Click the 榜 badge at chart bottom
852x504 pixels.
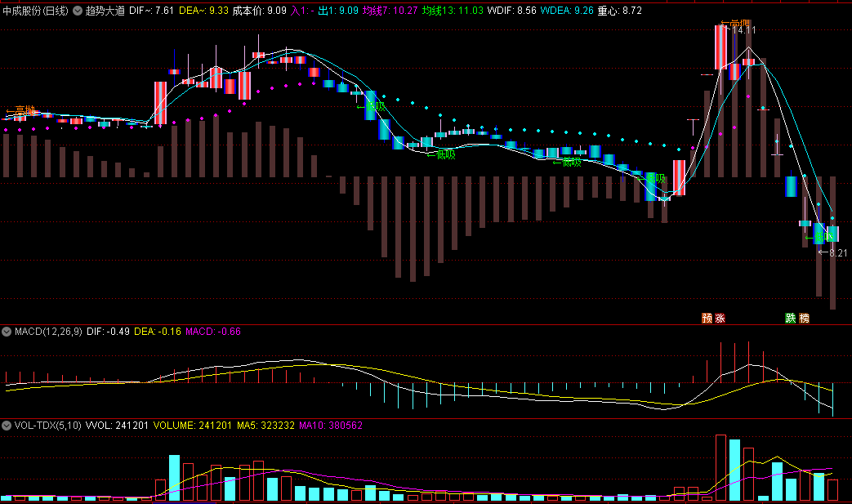(x=804, y=319)
